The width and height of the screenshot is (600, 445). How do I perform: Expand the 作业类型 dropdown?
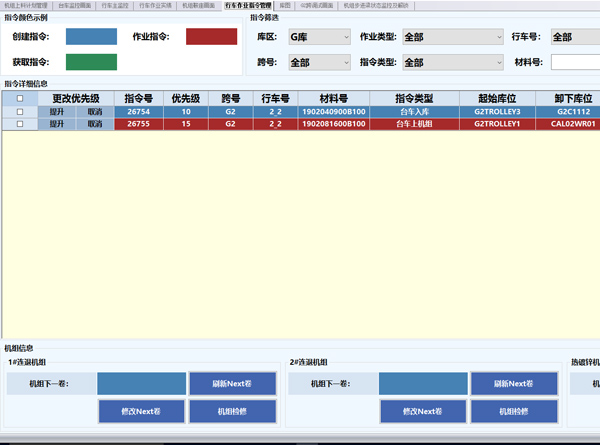point(452,37)
